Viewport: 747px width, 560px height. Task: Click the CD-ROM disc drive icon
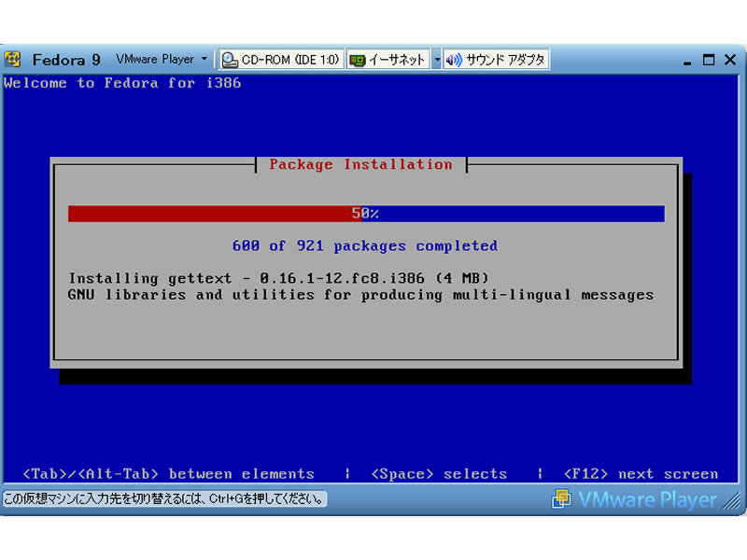[x=230, y=60]
